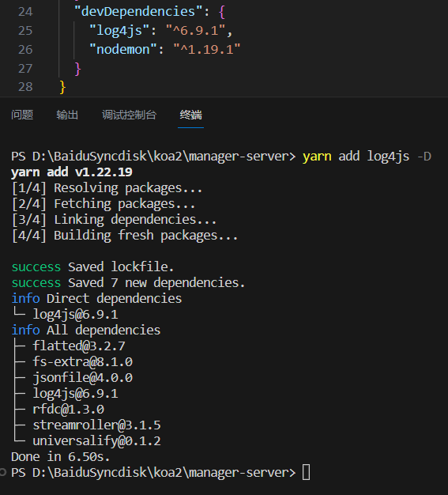This screenshot has height=495, width=448.
Task: Place cursor on the "nodemon" key
Action: pyautogui.click(x=122, y=50)
